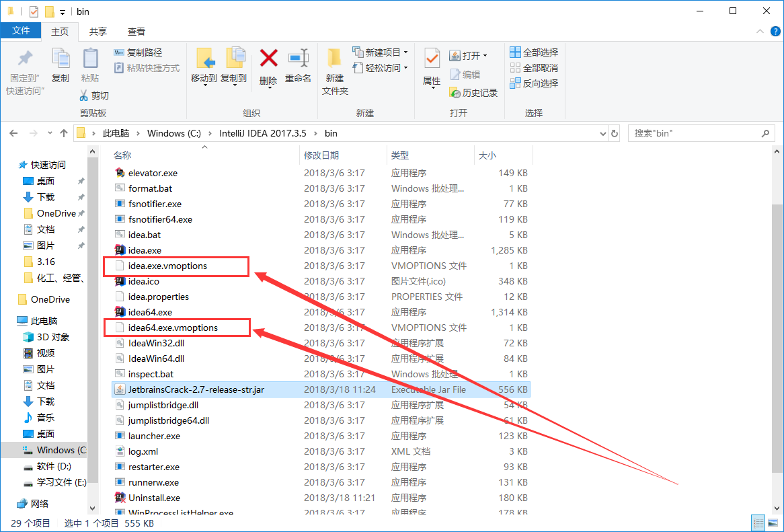Click Invert selection (反向选择)
The image size is (784, 532).
[x=534, y=83]
